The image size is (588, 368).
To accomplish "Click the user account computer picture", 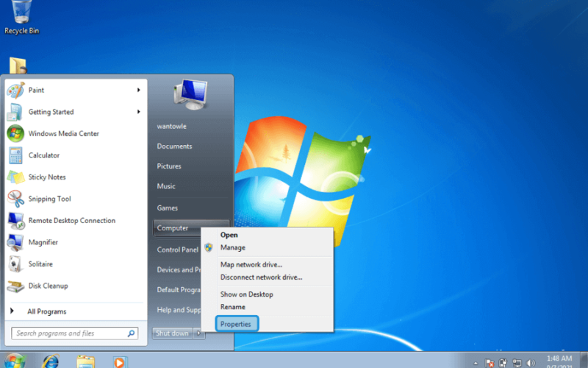I will [191, 94].
